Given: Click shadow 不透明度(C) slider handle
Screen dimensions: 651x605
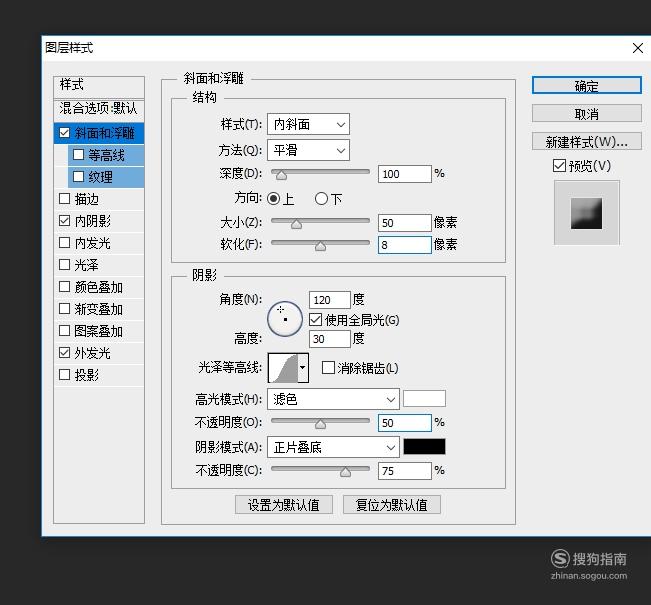Looking at the screenshot, I should click(345, 472).
